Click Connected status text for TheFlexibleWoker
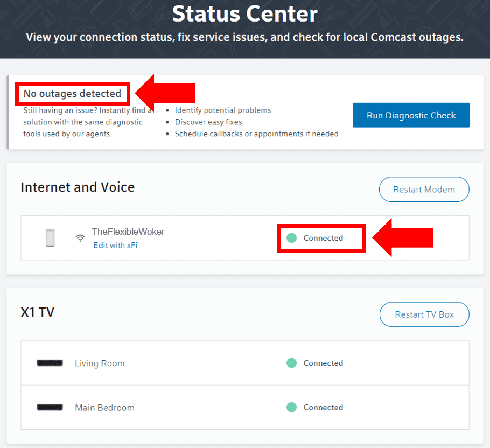The height and width of the screenshot is (448, 490). [323, 238]
